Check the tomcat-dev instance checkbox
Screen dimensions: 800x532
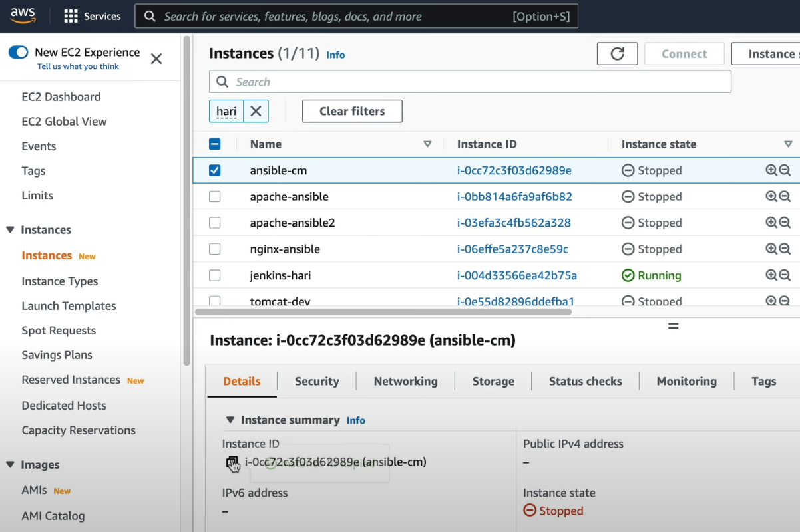pos(214,301)
